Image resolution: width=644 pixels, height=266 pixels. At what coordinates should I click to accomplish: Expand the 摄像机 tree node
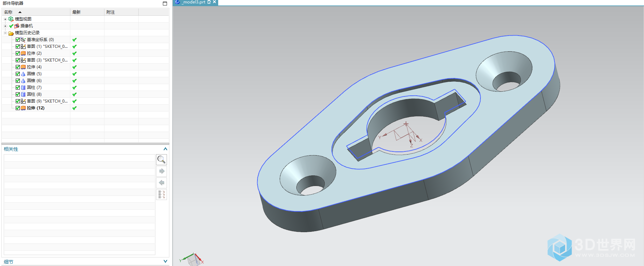pyautogui.click(x=5, y=26)
